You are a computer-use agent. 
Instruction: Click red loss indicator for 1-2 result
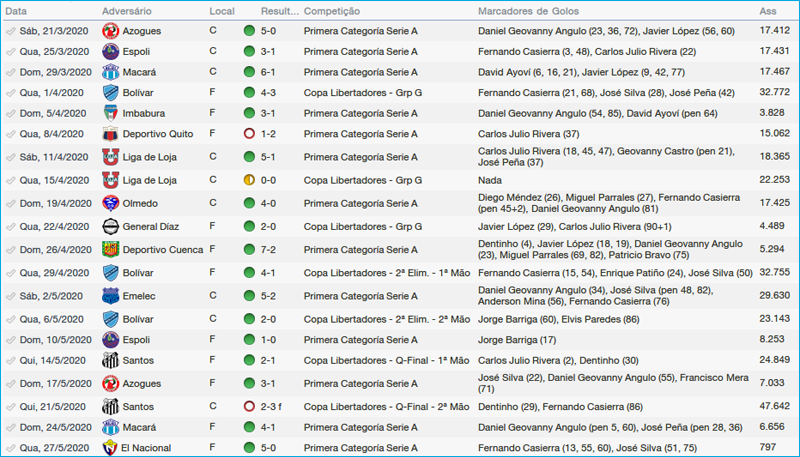click(x=249, y=134)
